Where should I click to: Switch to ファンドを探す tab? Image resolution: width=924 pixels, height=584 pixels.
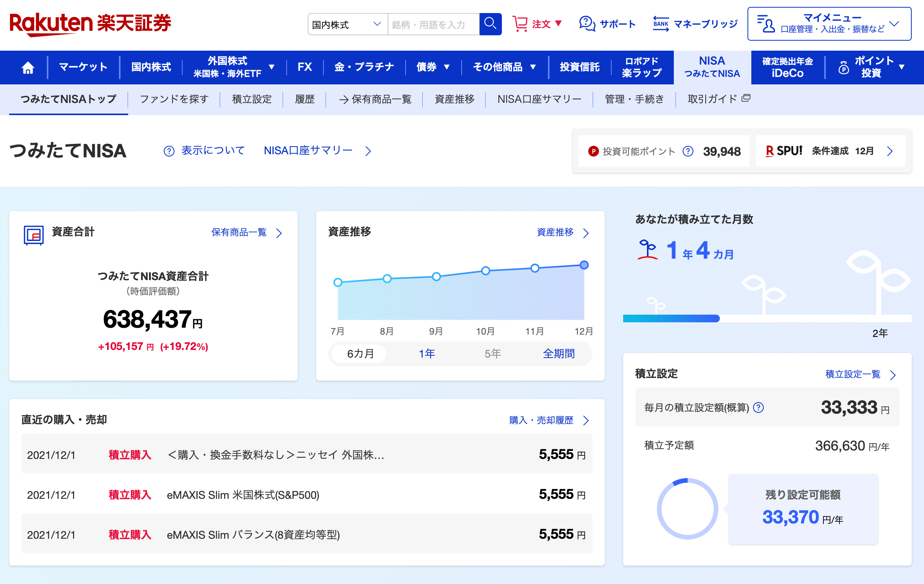[174, 99]
